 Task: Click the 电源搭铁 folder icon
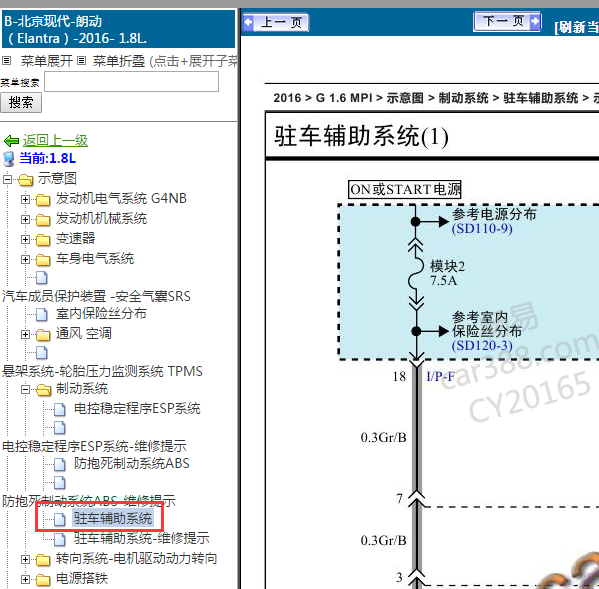click(x=43, y=579)
